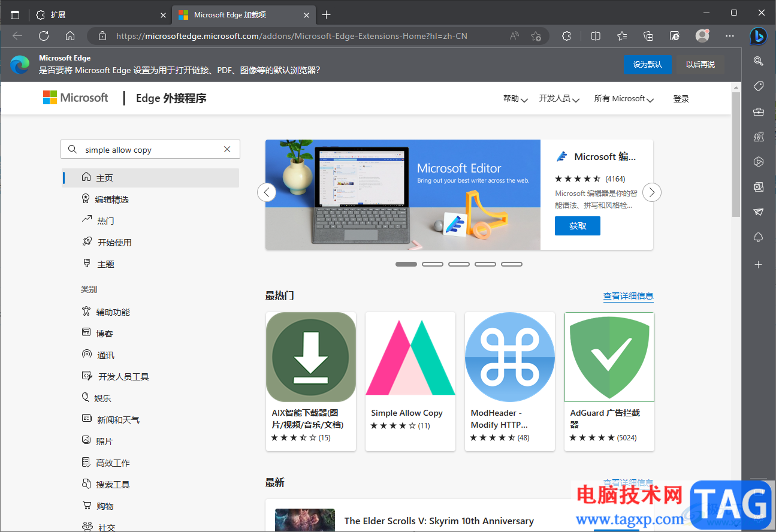Click the read aloud icon in address bar

coord(514,36)
